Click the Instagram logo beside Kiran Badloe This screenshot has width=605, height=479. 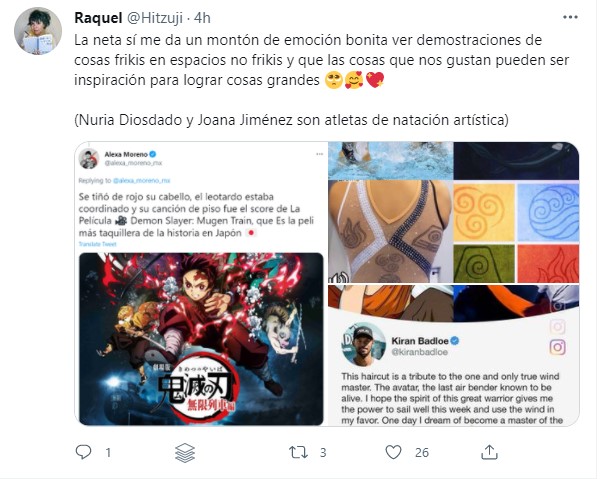click(558, 347)
